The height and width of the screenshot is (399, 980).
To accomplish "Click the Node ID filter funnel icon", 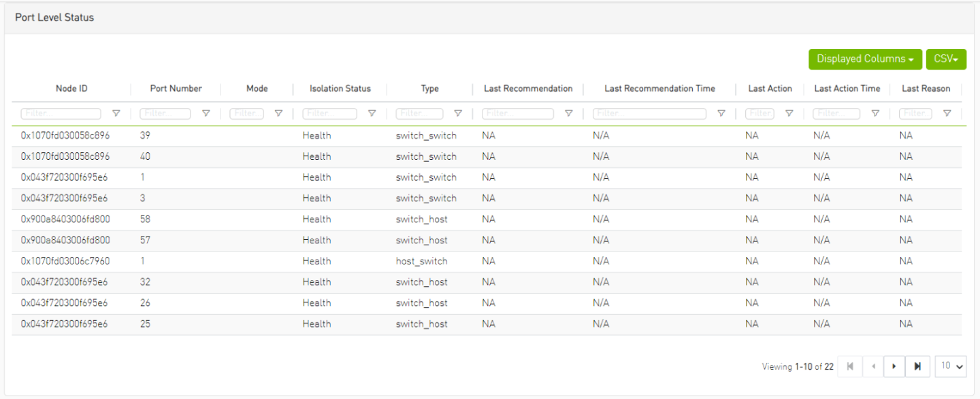I will pos(116,114).
